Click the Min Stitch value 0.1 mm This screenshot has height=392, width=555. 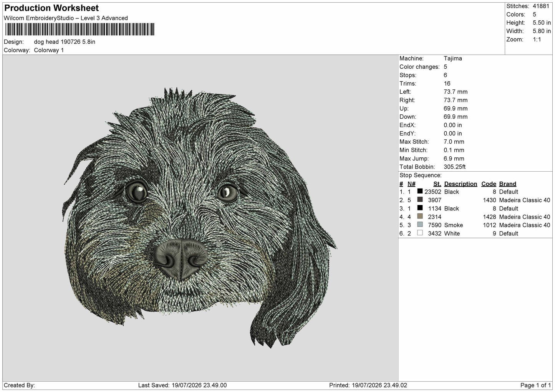coord(454,150)
